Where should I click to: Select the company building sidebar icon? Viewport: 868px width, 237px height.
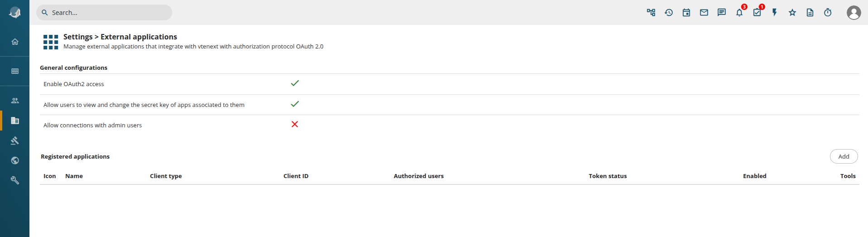click(x=15, y=121)
